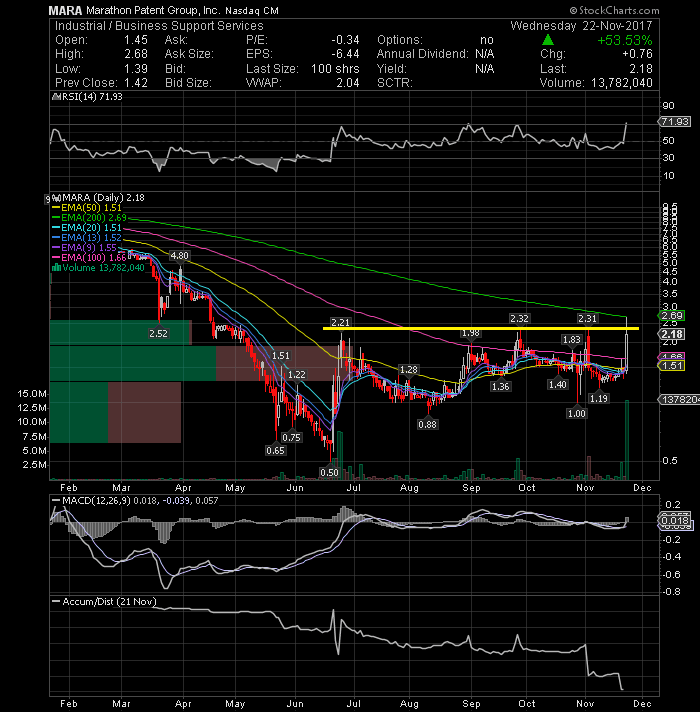The image size is (700, 712).
Task: Click the SCTR: label
Action: coord(394,83)
